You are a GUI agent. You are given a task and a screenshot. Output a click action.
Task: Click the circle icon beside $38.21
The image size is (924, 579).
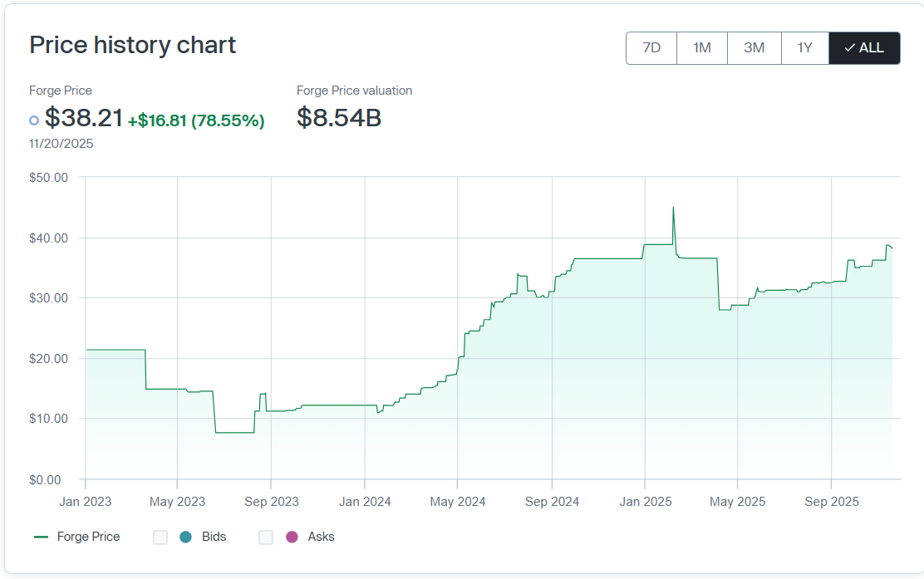click(34, 120)
